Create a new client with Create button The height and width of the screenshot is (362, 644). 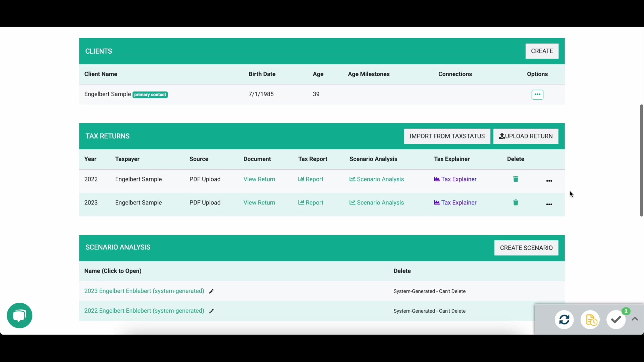(542, 51)
